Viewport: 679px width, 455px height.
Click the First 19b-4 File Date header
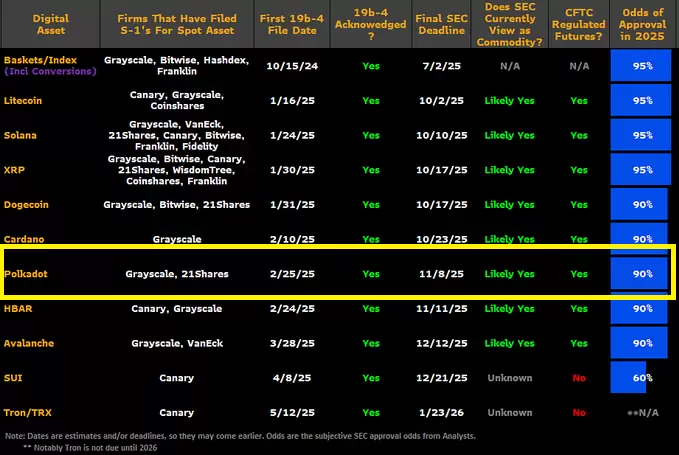292,24
